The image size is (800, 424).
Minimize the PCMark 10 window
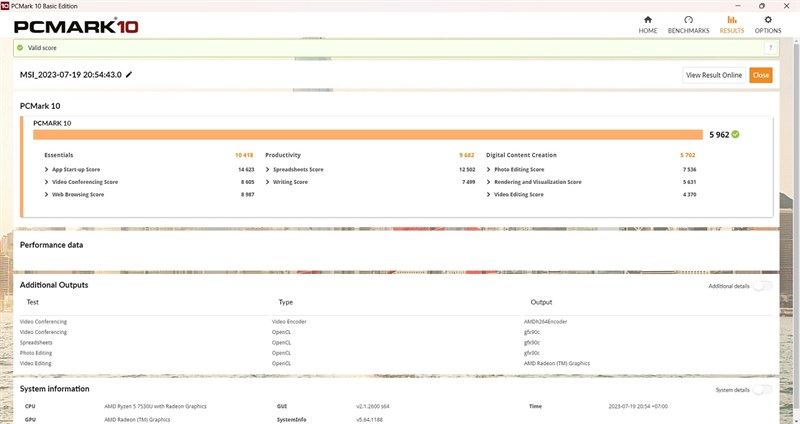(x=738, y=6)
